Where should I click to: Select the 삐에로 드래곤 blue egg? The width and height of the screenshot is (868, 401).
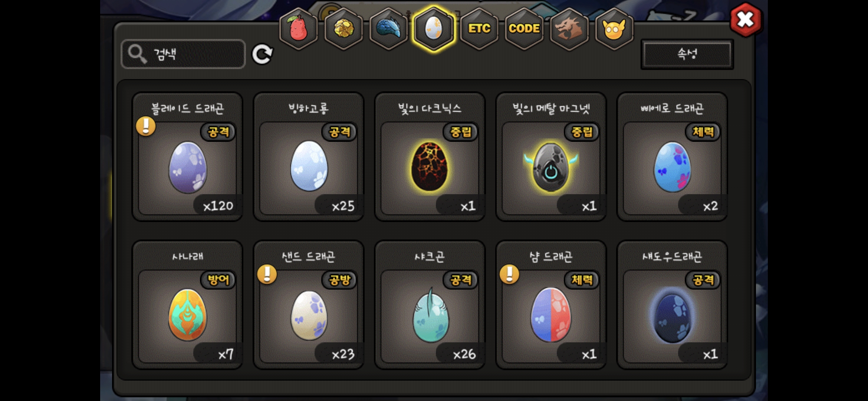pyautogui.click(x=672, y=157)
